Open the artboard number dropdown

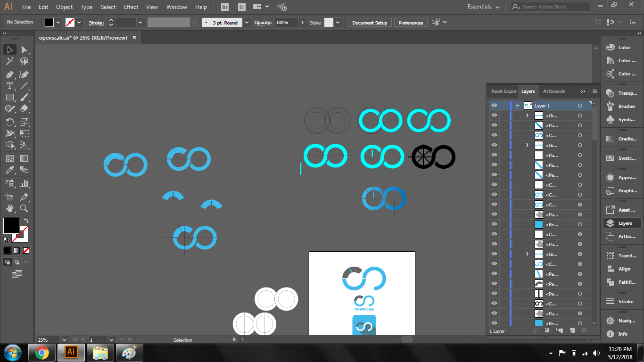(111, 339)
